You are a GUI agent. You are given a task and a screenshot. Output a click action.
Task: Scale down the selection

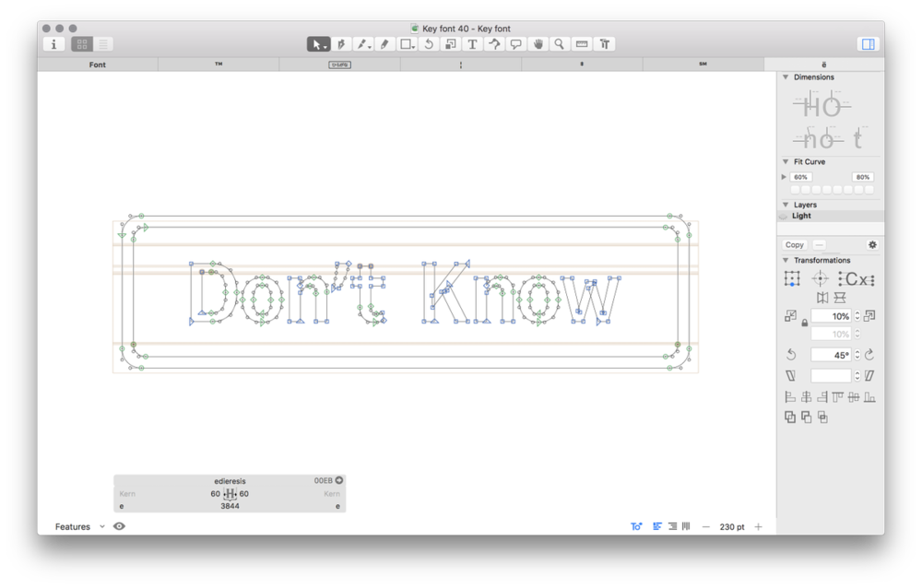pyautogui.click(x=790, y=316)
